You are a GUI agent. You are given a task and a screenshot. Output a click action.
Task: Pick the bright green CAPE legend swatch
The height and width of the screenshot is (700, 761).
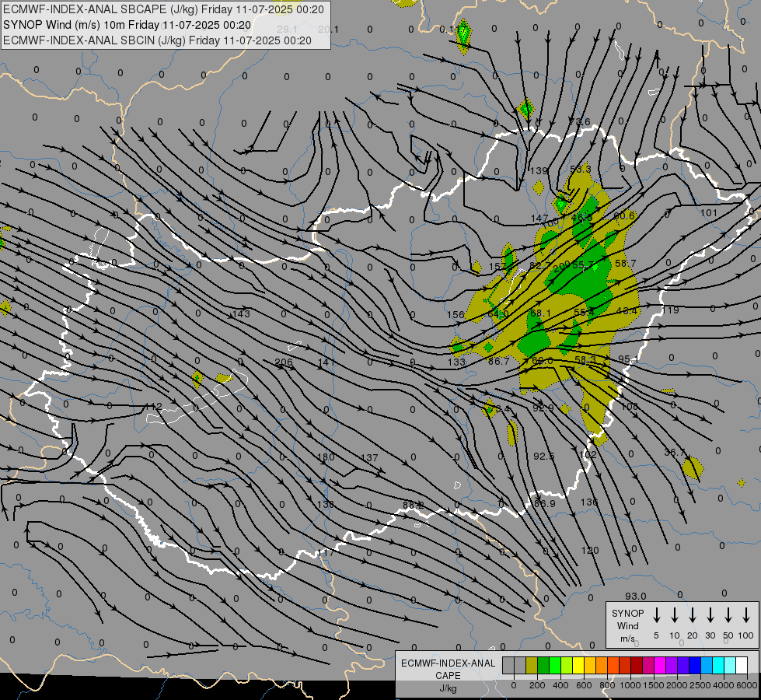(x=555, y=665)
